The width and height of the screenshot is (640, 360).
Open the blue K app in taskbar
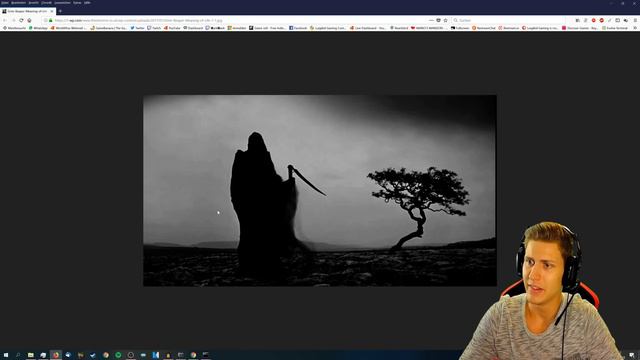pyautogui.click(x=156, y=355)
